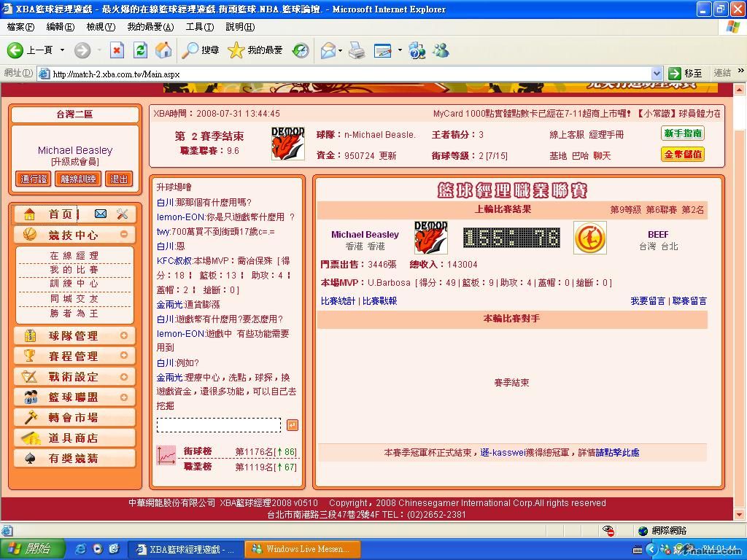This screenshot has height=560, width=747.
Task: Click the Discuss toolbar icon with globe
Action: point(417,50)
